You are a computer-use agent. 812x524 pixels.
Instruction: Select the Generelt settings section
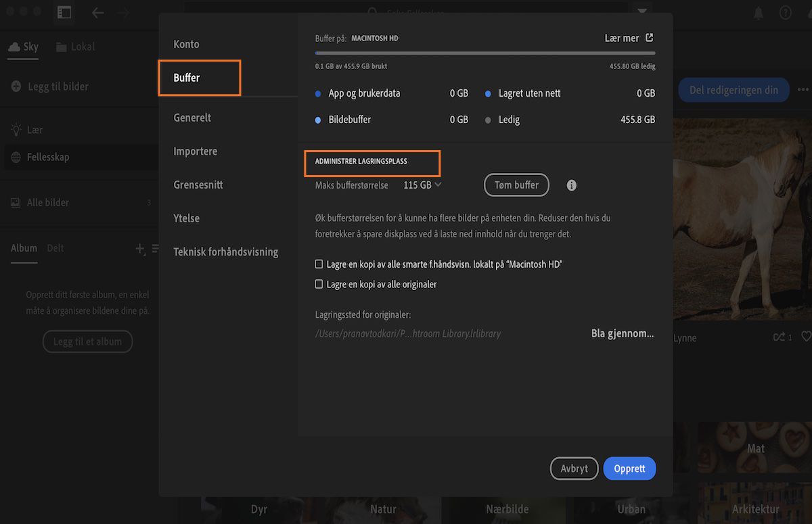191,117
